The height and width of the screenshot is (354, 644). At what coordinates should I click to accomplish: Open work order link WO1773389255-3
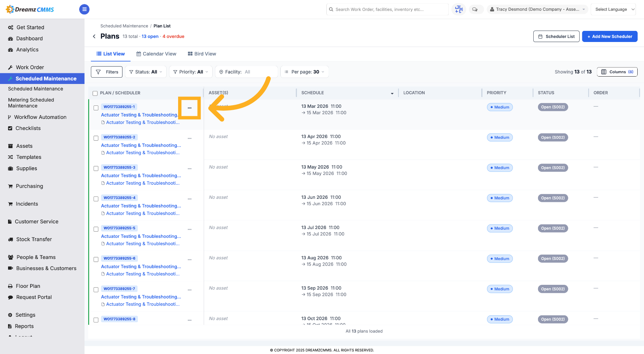click(119, 167)
